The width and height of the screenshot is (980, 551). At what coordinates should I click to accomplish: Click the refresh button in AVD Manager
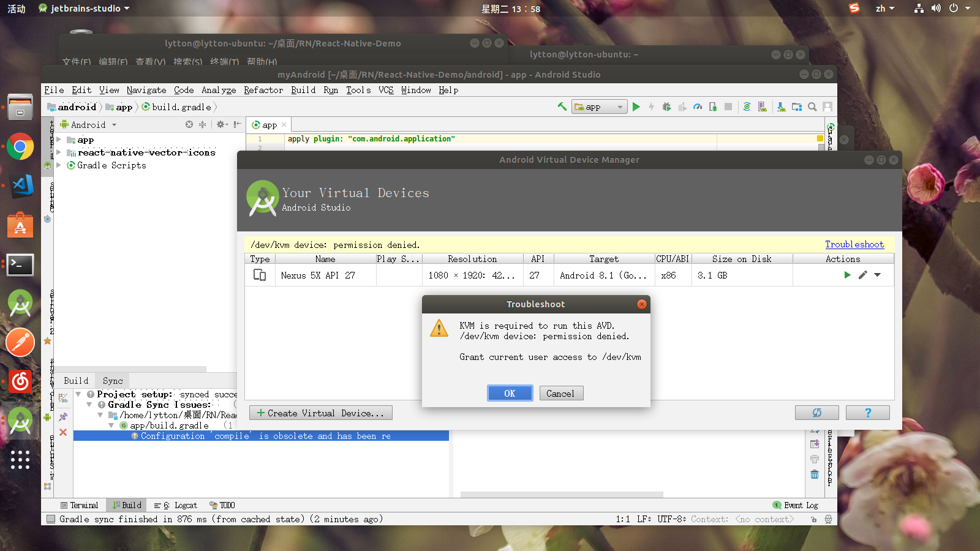click(x=817, y=413)
